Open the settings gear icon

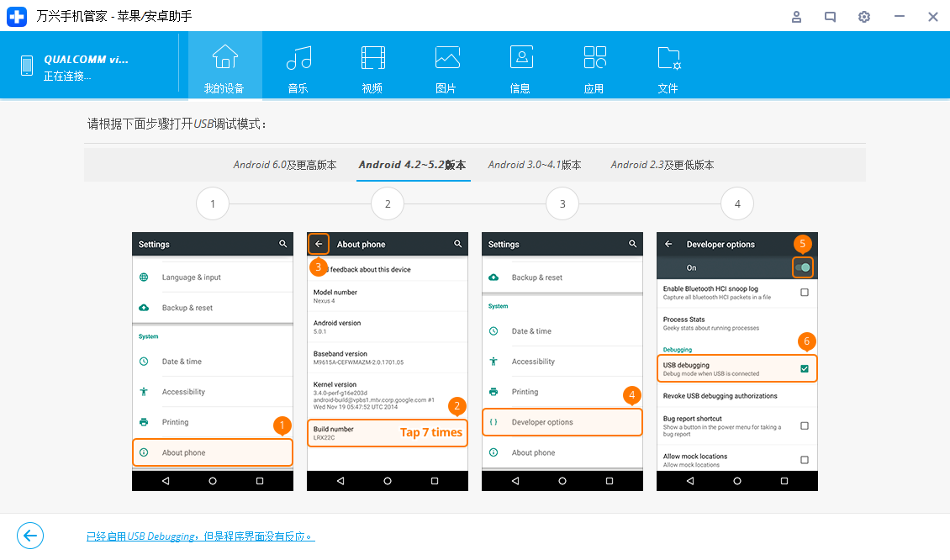(x=863, y=17)
